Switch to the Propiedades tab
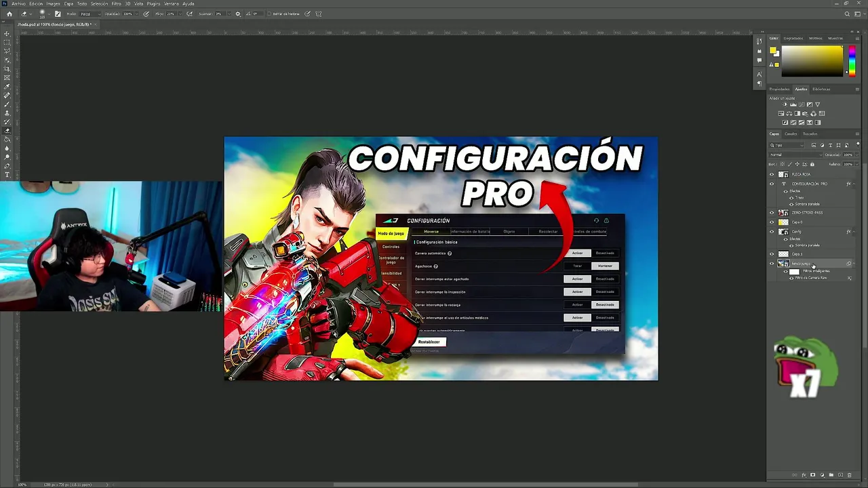Viewport: 868px width, 488px height. (779, 89)
